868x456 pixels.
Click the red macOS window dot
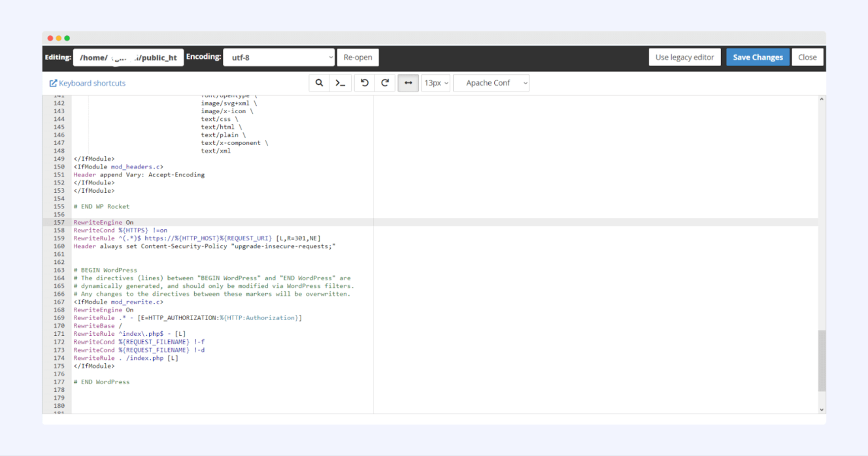pyautogui.click(x=50, y=39)
